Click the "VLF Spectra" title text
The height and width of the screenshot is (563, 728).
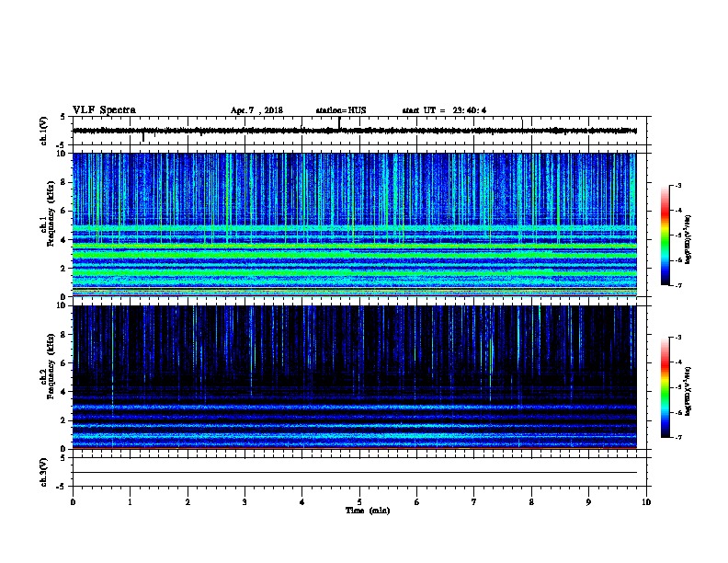[104, 110]
